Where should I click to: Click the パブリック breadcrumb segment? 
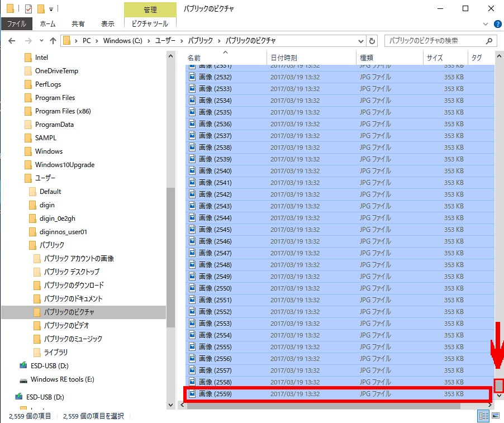(x=200, y=41)
